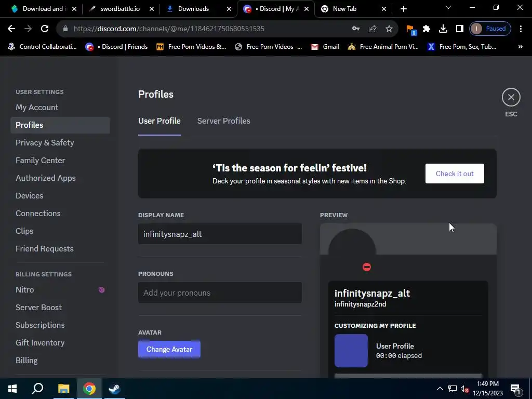Open File Explorer from taskbar

click(63, 389)
